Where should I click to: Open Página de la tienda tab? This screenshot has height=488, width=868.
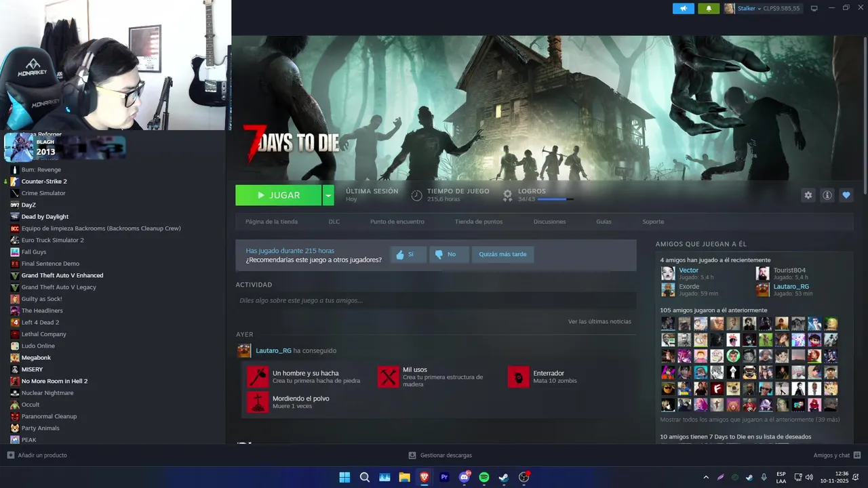271,222
